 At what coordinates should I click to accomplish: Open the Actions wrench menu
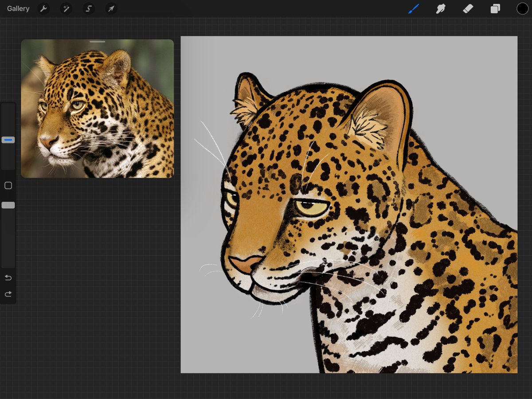(x=43, y=8)
